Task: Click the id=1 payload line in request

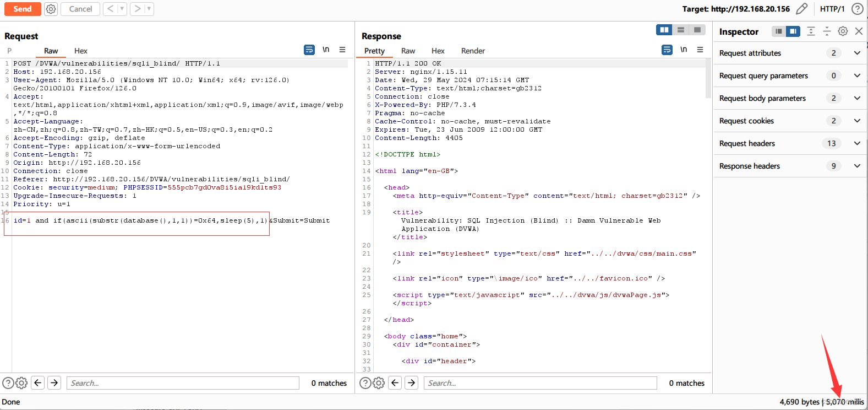Action: click(x=172, y=220)
